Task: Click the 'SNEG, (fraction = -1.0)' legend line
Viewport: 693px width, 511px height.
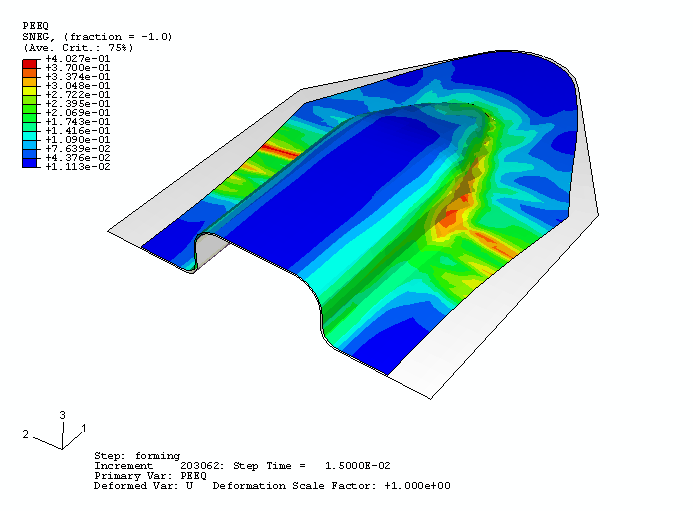Action: tap(97, 37)
